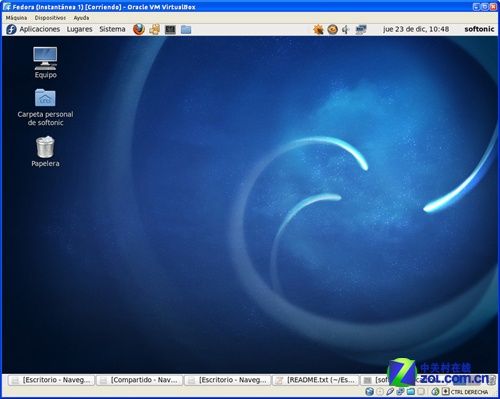The height and width of the screenshot is (399, 500).
Task: Click VirtualBox hard disk activity indicator
Action: click(x=370, y=392)
